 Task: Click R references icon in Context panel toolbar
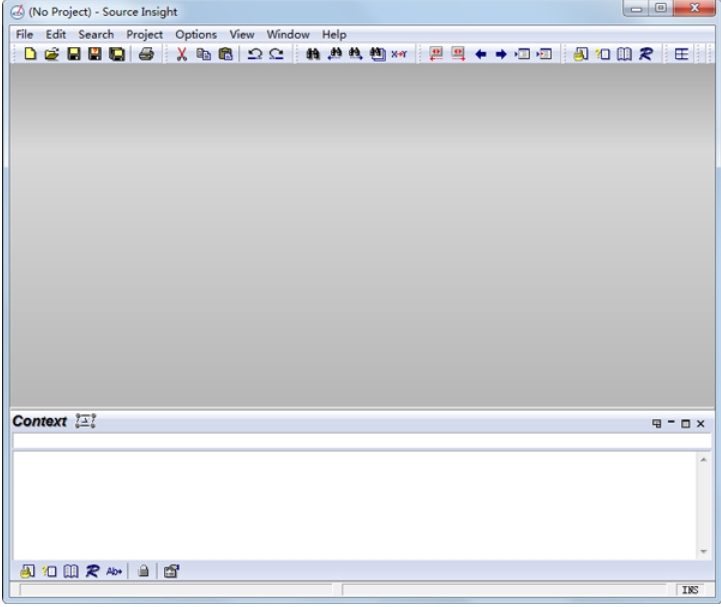point(92,571)
